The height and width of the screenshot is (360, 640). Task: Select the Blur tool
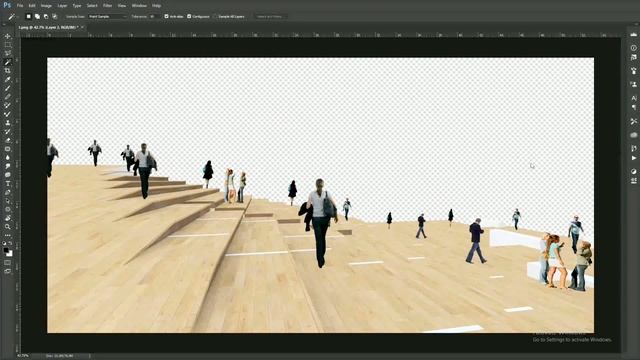(x=7, y=158)
